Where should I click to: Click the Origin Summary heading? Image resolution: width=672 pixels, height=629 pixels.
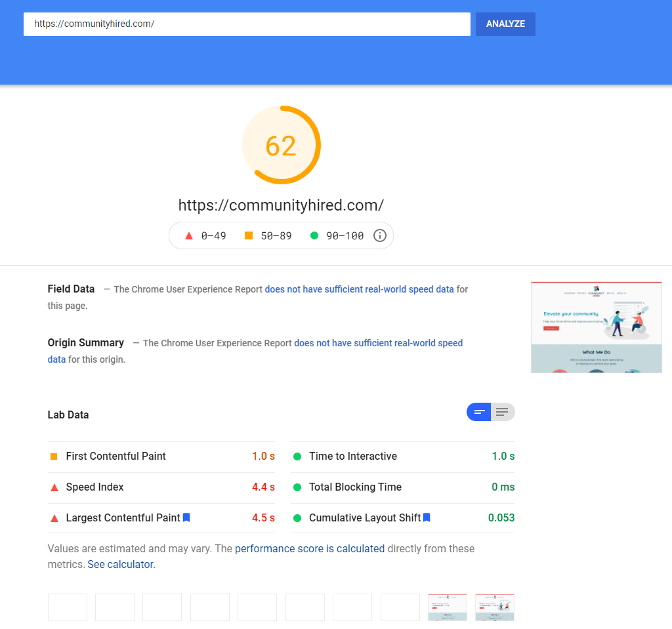86,343
